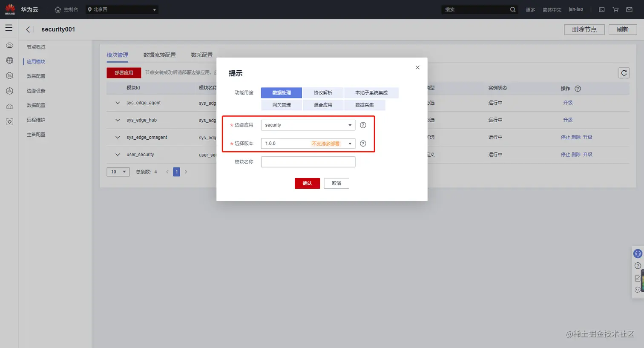Close the 提示 dialog
Screen dimensions: 644x348
417,67
